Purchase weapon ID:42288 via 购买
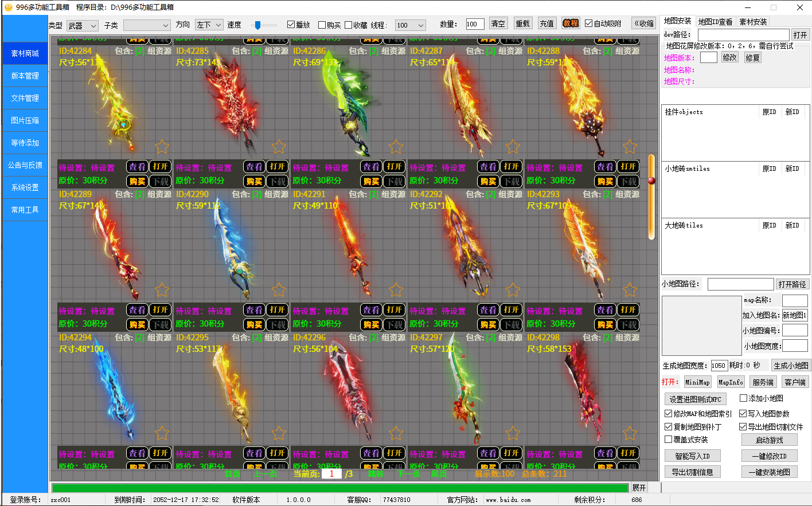This screenshot has width=812, height=506. [x=605, y=181]
